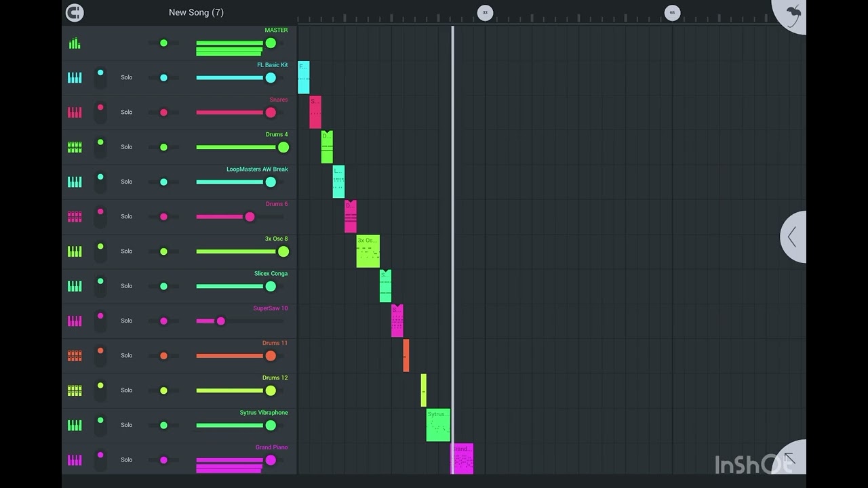
Task: Jump to bar 65 timeline marker
Action: (672, 12)
